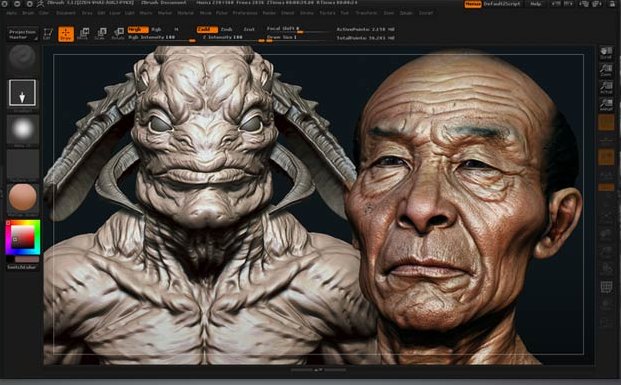Switch to the Move tool
This screenshot has height=385, width=621.
84,34
